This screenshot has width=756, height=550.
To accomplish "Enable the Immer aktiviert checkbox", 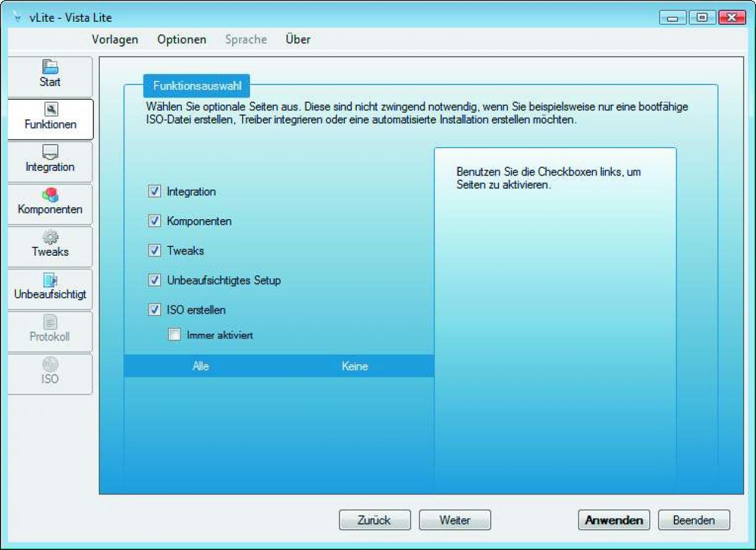I will tap(174, 335).
